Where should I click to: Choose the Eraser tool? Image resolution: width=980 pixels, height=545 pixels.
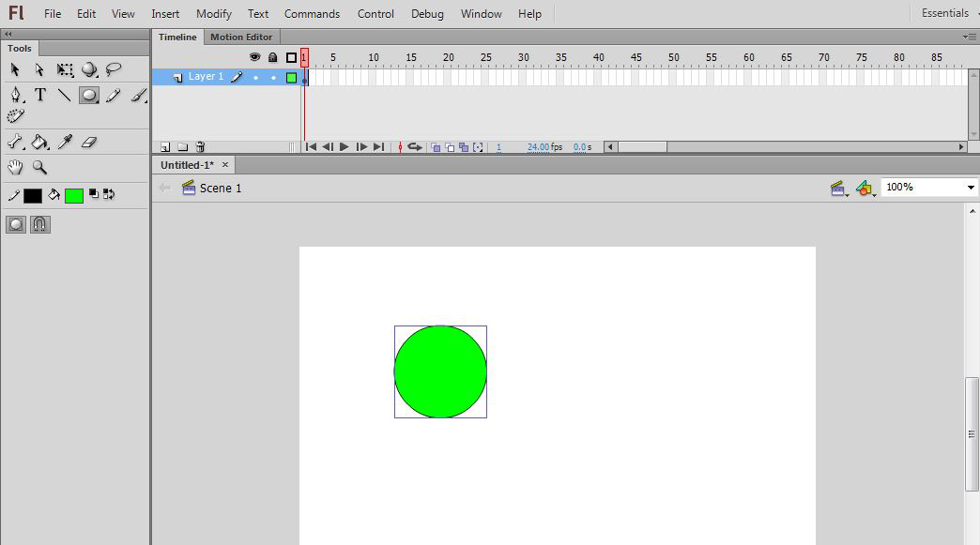(89, 143)
